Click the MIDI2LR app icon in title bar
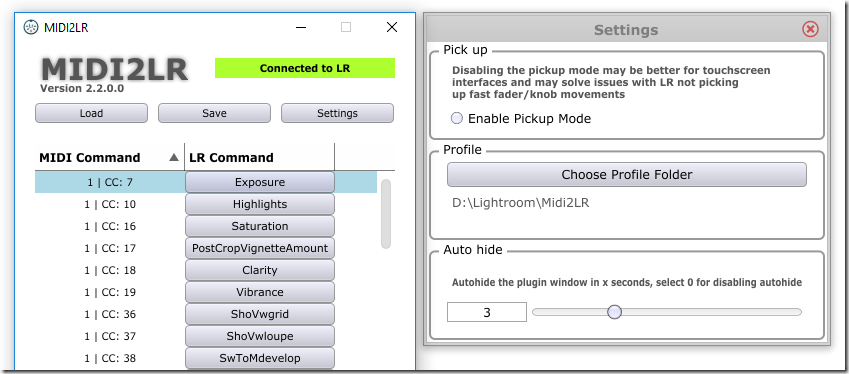 pos(31,27)
